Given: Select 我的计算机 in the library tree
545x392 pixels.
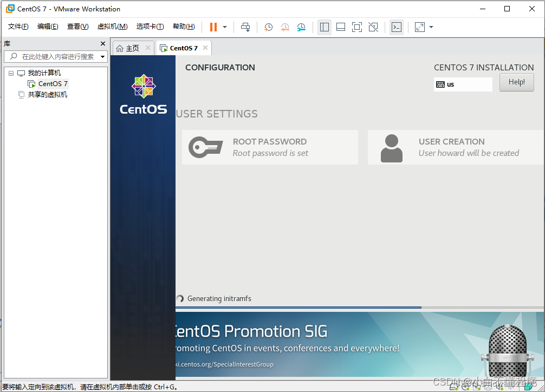Looking at the screenshot, I should [x=44, y=73].
